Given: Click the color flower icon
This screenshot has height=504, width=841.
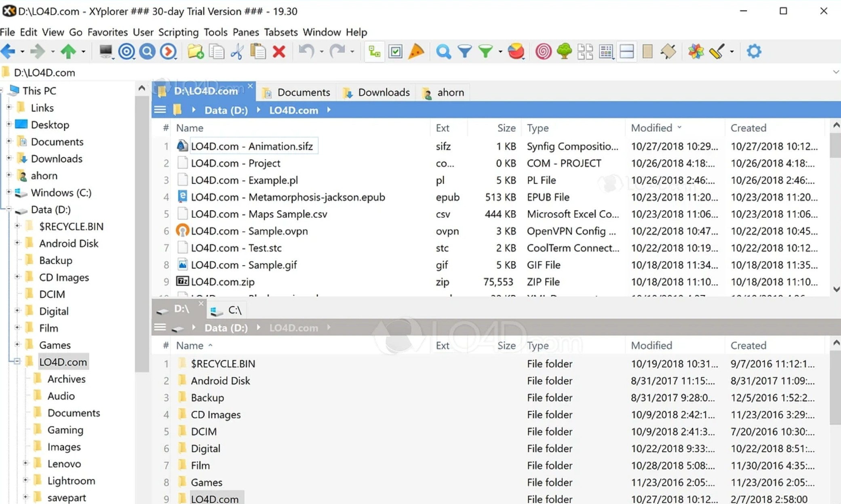Looking at the screenshot, I should pyautogui.click(x=696, y=51).
